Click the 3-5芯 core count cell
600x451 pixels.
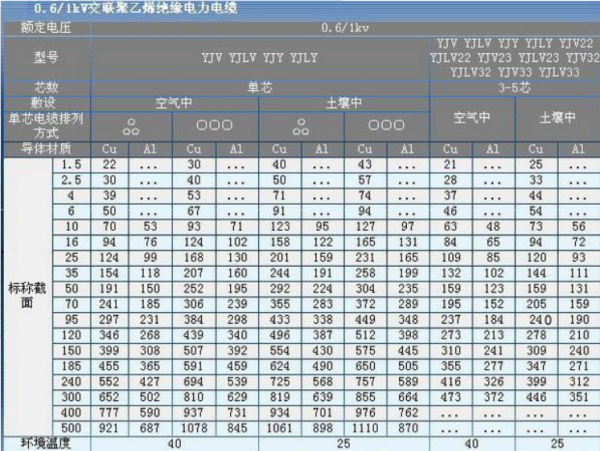[x=515, y=88]
